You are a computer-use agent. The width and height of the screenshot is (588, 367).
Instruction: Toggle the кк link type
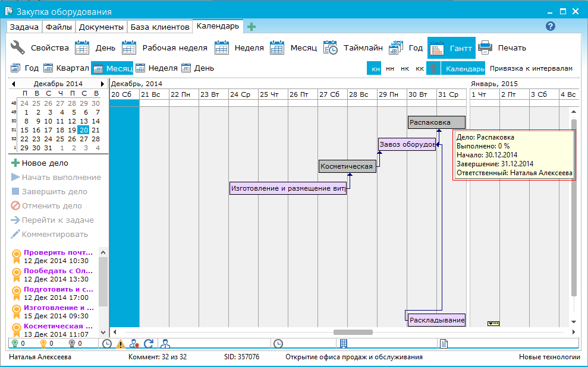[x=420, y=68]
